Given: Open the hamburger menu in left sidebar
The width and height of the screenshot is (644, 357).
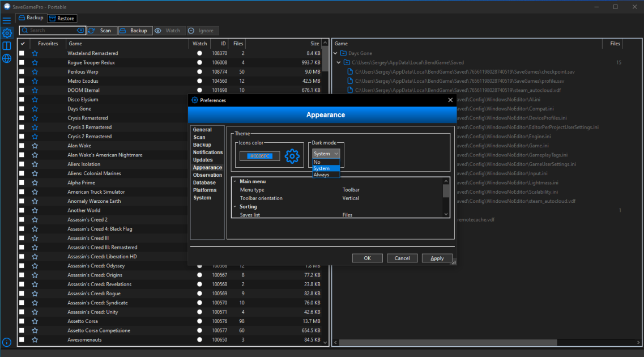Looking at the screenshot, I should click(7, 20).
